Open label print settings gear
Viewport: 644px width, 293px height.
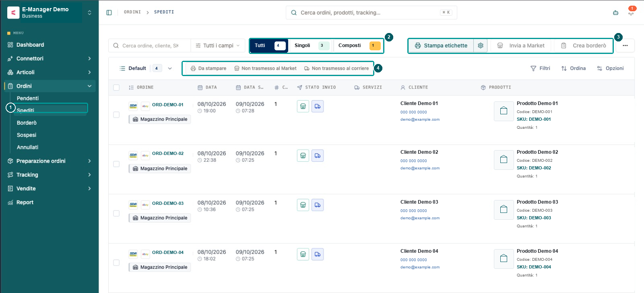coord(481,45)
